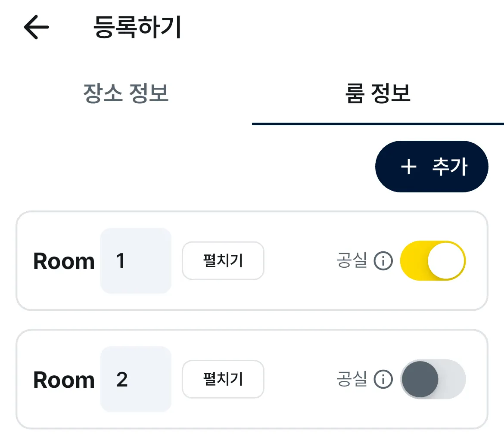The height and width of the screenshot is (436, 504).
Task: Click the Room 2 number field
Action: [136, 379]
